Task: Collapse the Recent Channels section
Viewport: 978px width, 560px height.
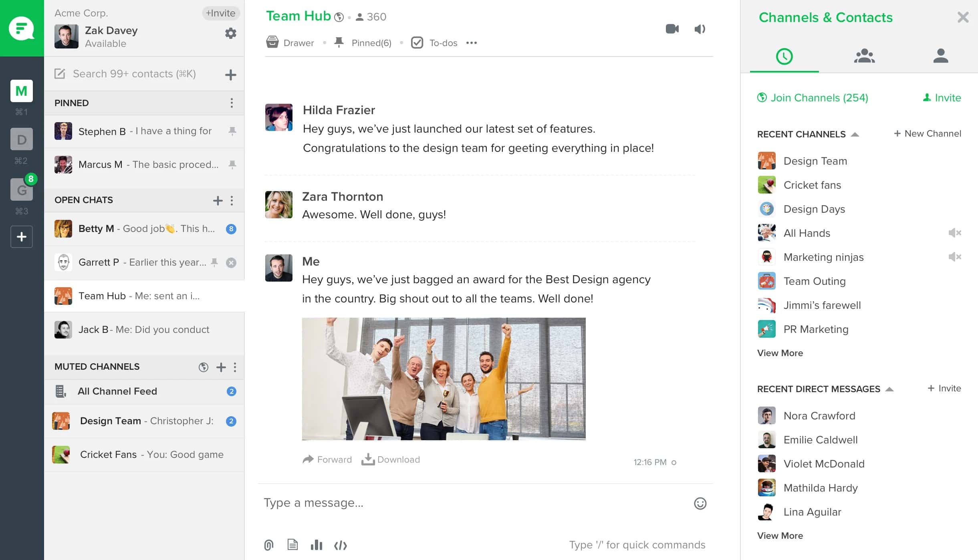Action: click(855, 134)
